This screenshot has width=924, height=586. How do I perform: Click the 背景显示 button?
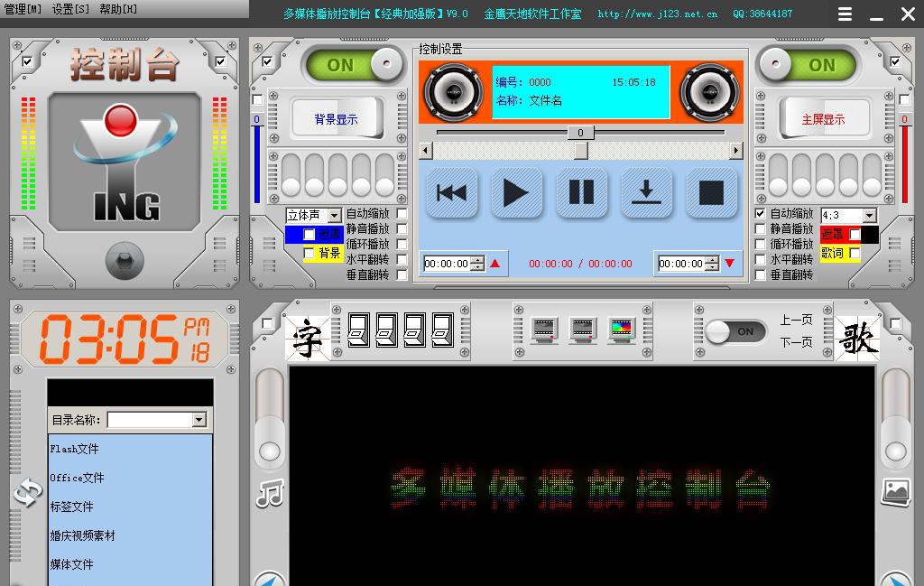[336, 119]
